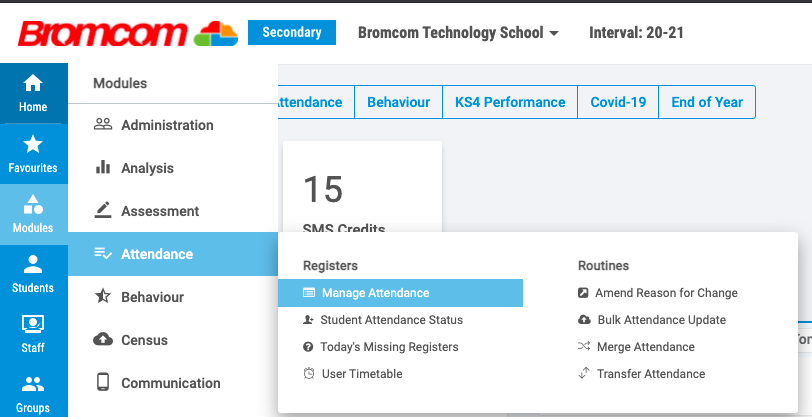
Task: Open User Timetable link
Action: [362, 373]
